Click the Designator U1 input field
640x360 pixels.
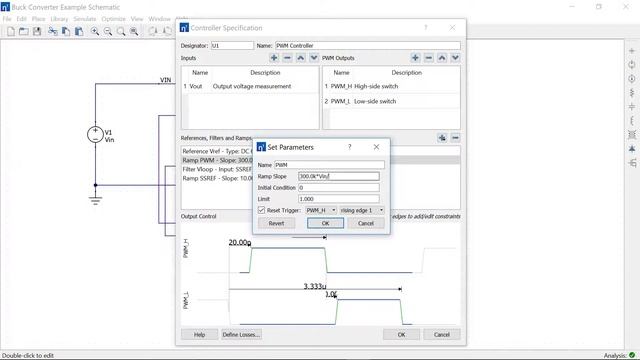pos(232,46)
